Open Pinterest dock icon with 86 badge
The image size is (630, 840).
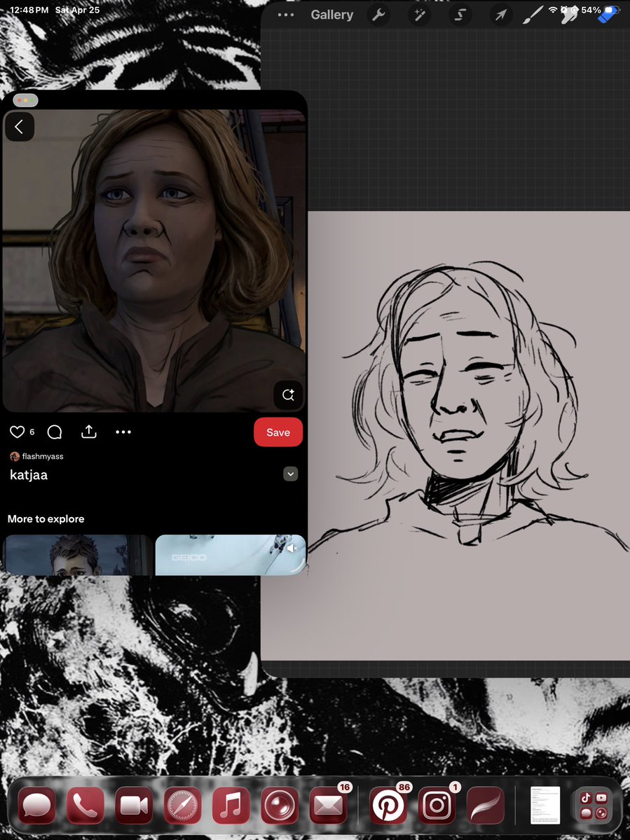pos(388,805)
